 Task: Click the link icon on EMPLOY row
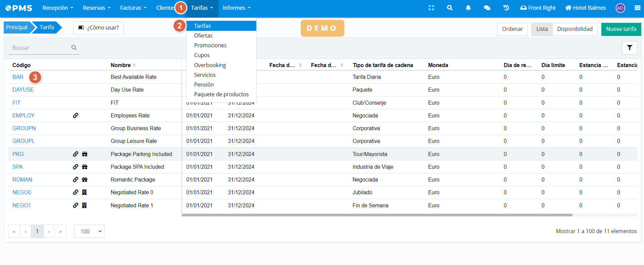[x=76, y=115]
